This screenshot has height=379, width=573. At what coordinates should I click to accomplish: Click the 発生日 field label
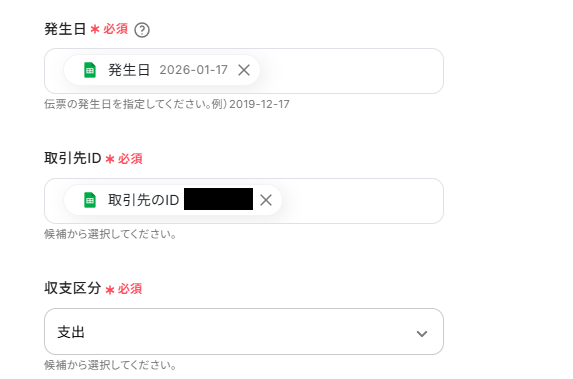65,29
